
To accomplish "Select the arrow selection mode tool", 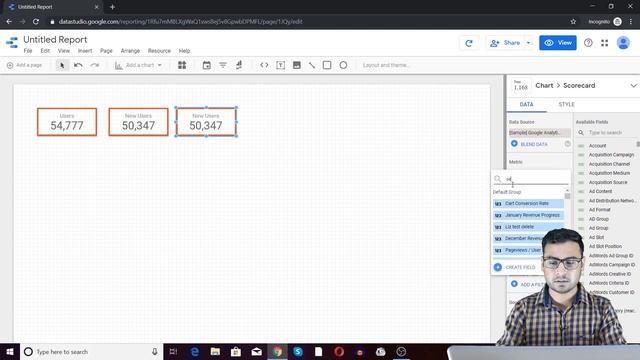I will click(62, 65).
